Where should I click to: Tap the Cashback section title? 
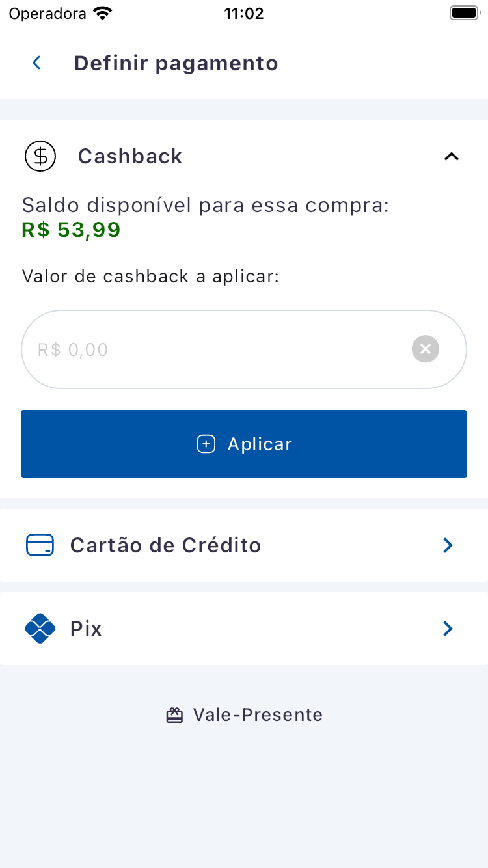tap(130, 156)
